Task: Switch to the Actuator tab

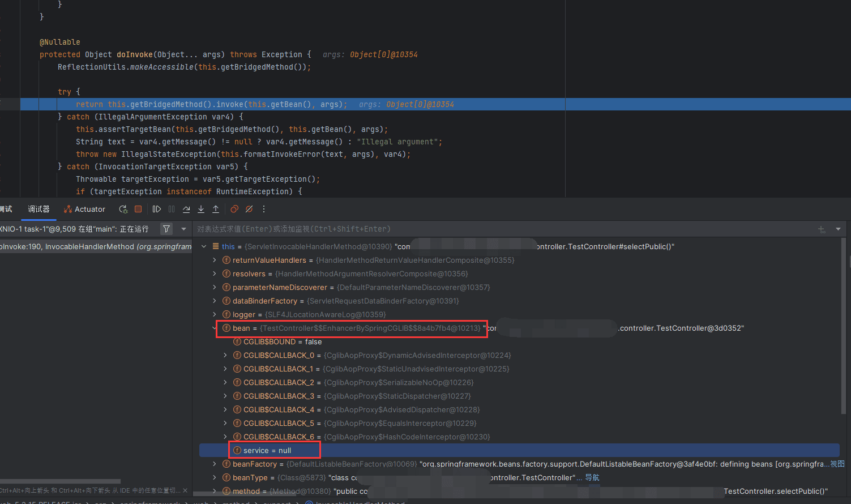Action: (x=85, y=209)
